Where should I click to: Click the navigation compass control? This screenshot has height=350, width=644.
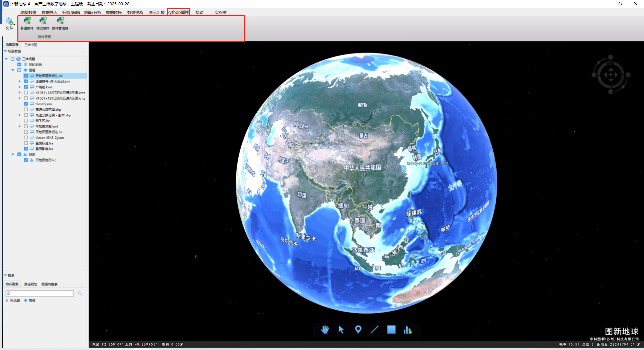click(x=611, y=75)
